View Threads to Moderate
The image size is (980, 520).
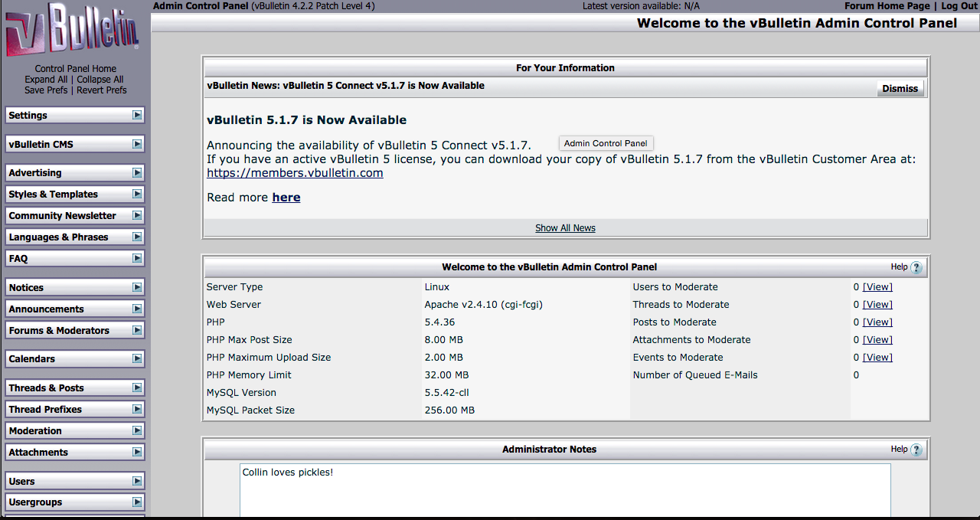pos(877,305)
